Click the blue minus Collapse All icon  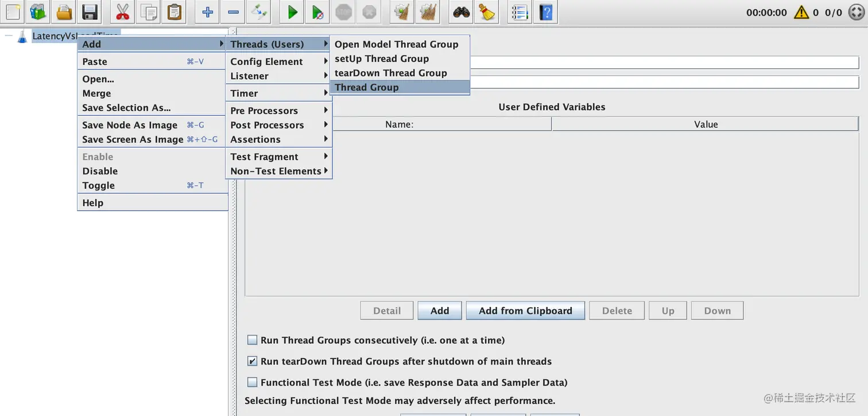pyautogui.click(x=233, y=11)
